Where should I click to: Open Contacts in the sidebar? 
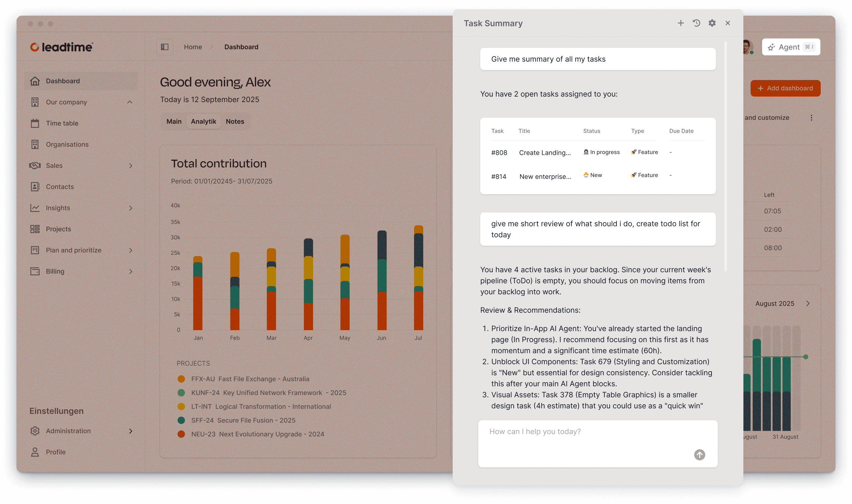[x=59, y=187]
